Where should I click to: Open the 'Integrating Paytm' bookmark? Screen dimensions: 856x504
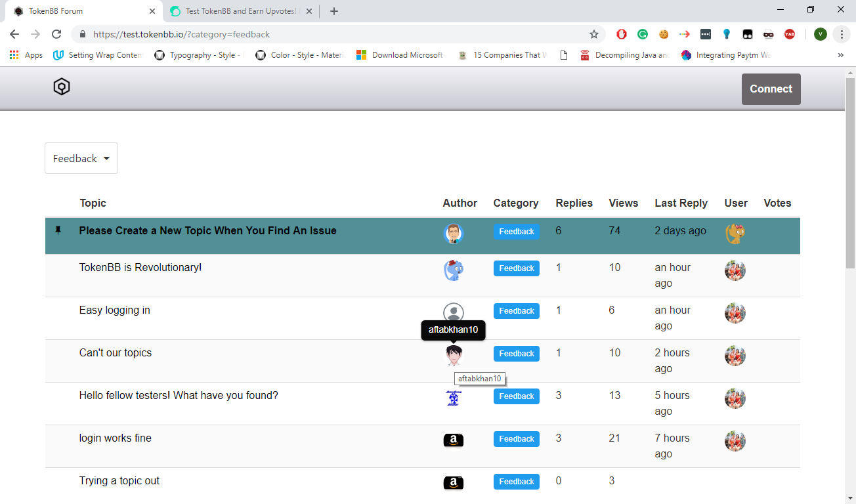725,55
